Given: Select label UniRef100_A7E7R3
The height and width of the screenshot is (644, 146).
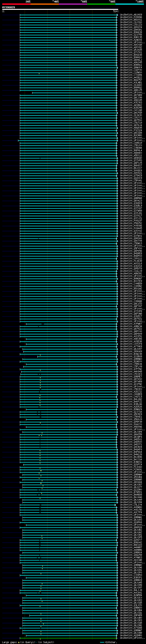Looking at the screenshot, I should [131, 103].
